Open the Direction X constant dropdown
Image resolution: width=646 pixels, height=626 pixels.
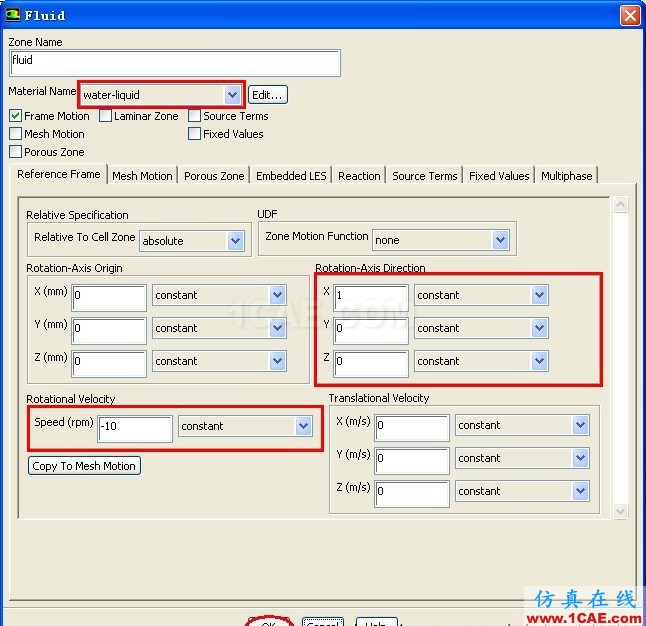[x=481, y=295]
